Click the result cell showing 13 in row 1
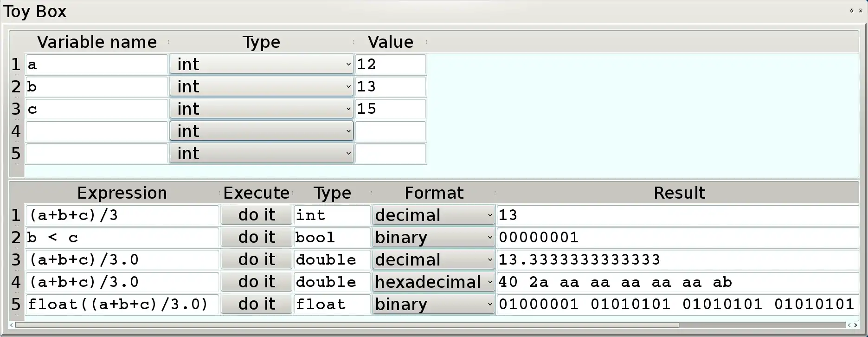This screenshot has height=337, width=868. 677,215
